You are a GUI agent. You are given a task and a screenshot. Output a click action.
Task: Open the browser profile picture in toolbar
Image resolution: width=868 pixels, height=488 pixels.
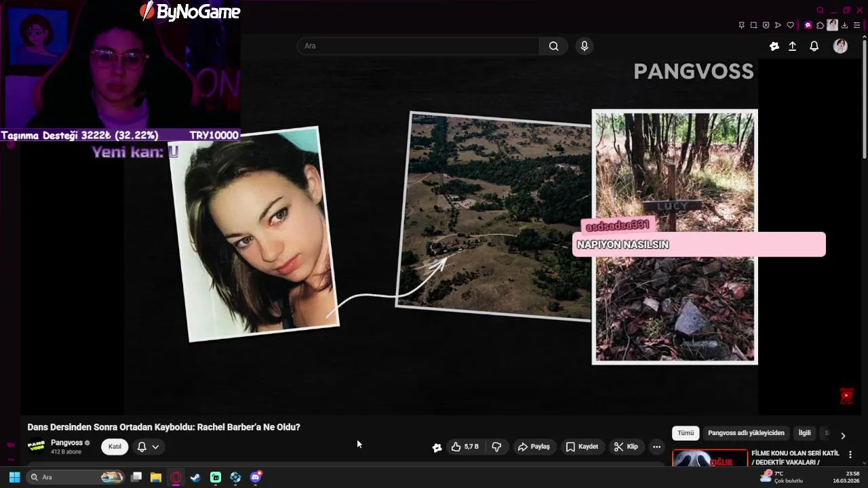[x=832, y=25]
